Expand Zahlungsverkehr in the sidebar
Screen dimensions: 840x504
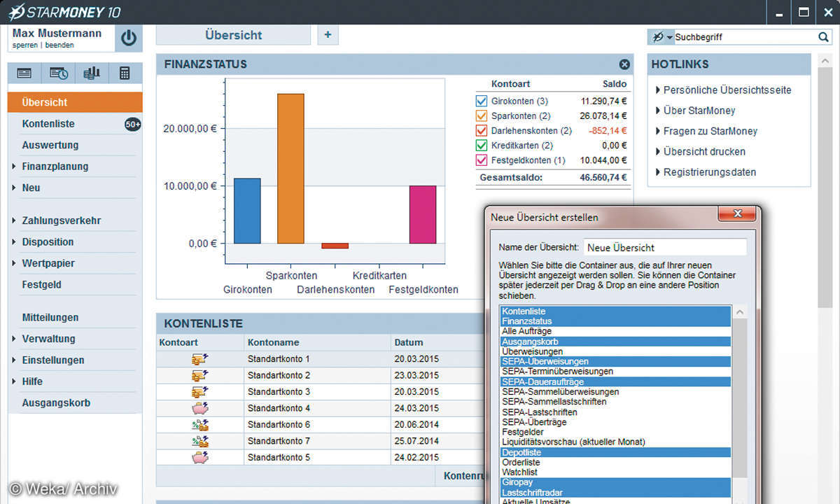[15, 220]
